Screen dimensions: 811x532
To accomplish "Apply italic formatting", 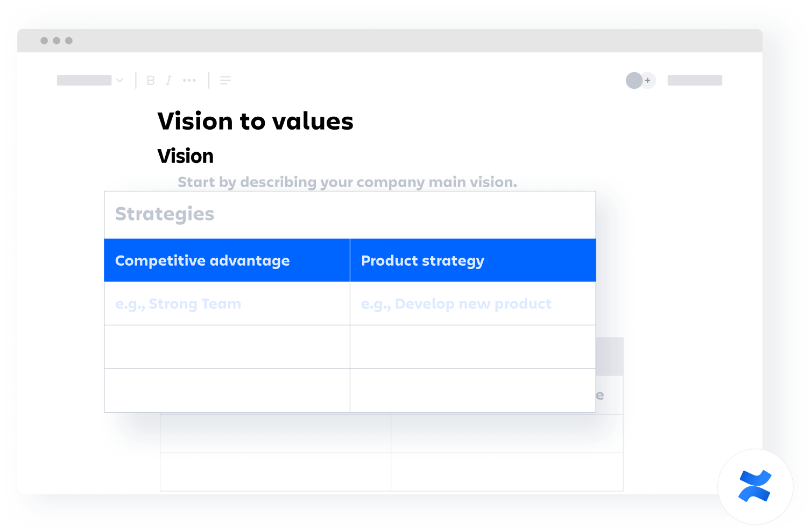I will click(168, 80).
